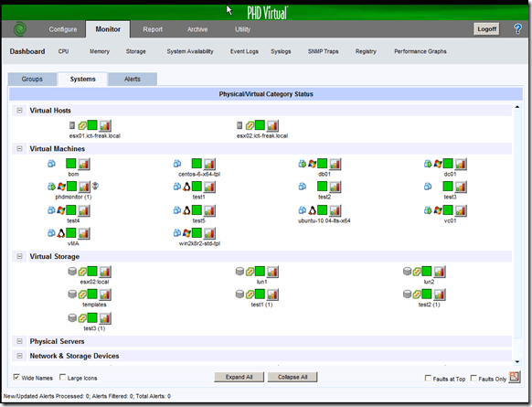Collapse the Virtual Machines section

pyautogui.click(x=20, y=149)
